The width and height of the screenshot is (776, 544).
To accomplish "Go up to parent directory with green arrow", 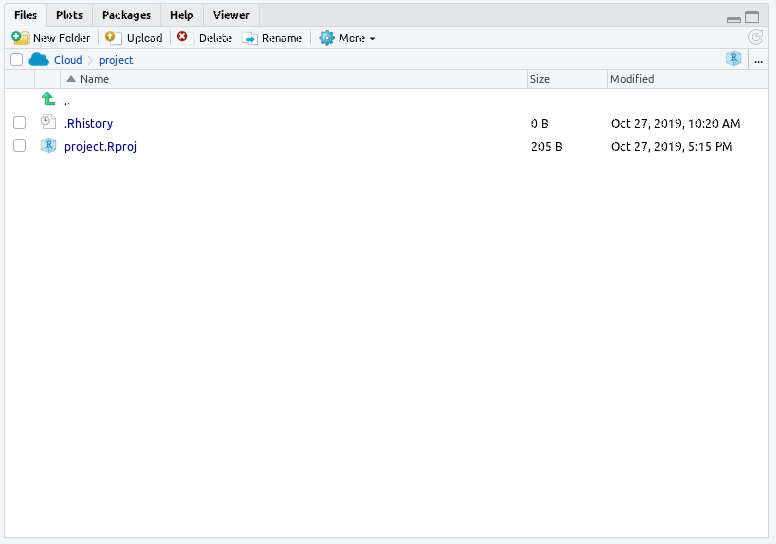I will (x=48, y=99).
